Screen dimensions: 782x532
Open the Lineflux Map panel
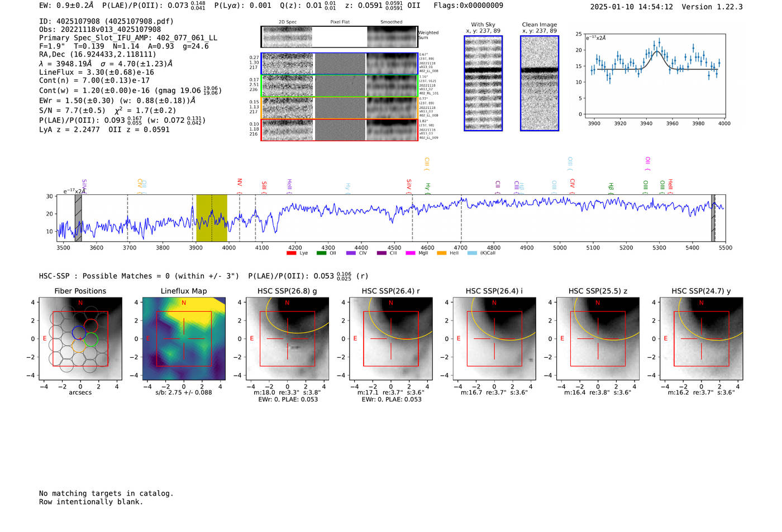coord(184,338)
